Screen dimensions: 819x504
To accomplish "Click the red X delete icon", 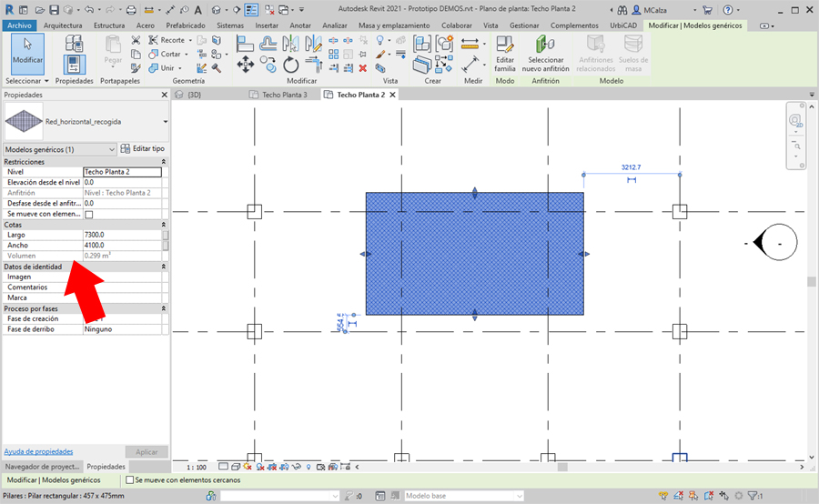I will 363,68.
